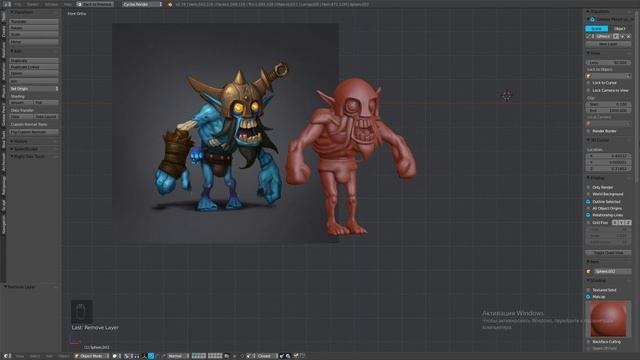Click the second scene layer button block

tap(215, 356)
